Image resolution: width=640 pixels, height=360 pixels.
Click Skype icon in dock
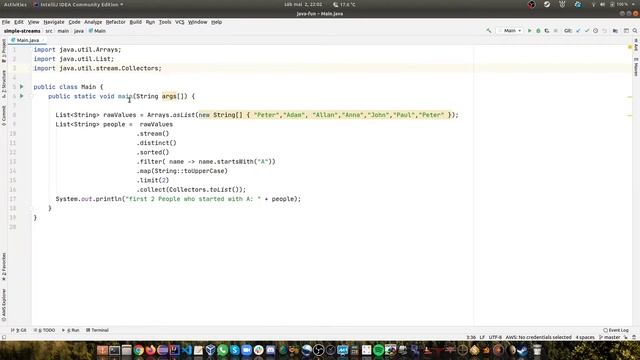coord(235,350)
